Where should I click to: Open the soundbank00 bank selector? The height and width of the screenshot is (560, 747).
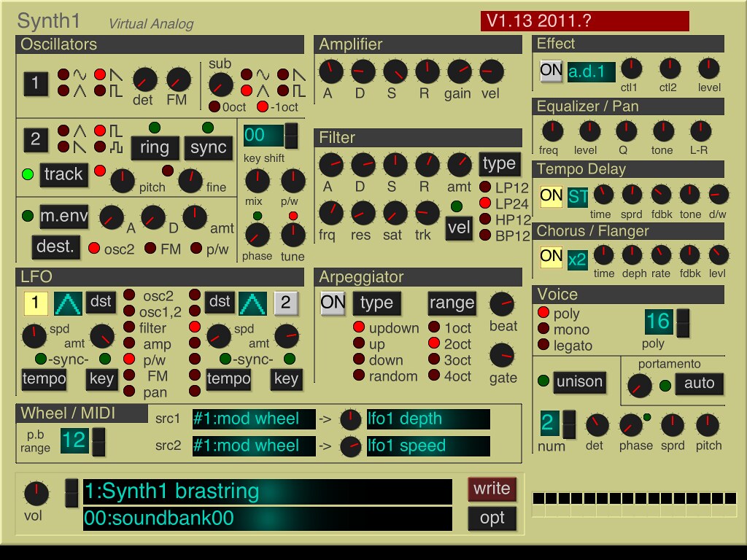point(268,518)
